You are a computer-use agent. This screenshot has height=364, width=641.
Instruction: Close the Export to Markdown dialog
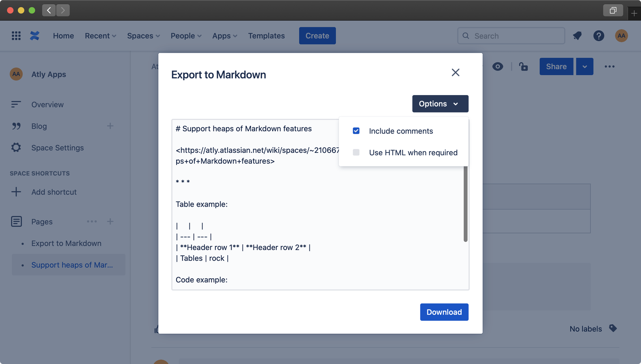456,72
